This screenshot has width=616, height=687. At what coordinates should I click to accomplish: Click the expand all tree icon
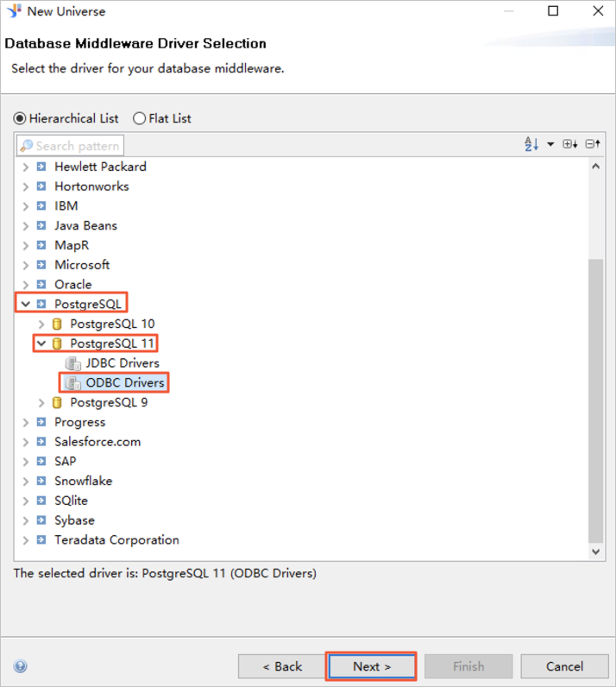(x=570, y=144)
